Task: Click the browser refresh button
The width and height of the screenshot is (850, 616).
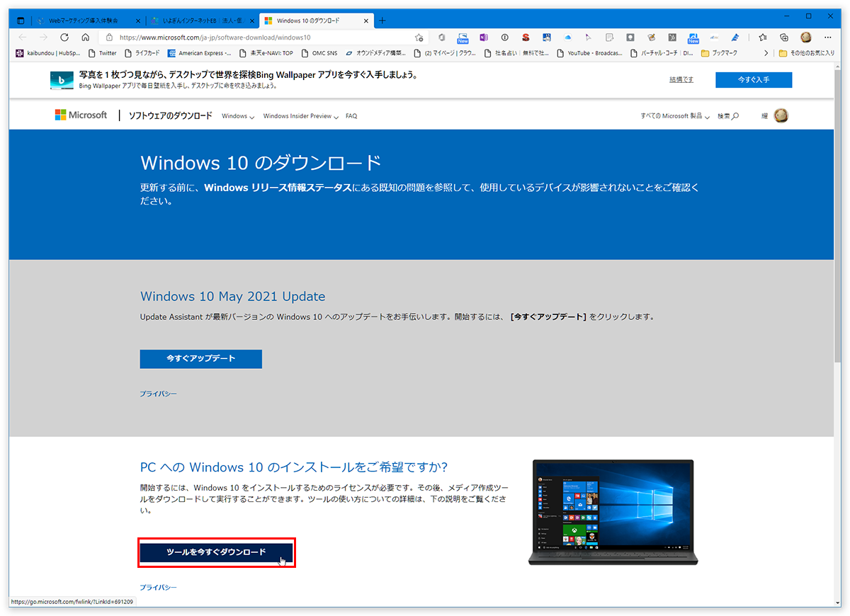Action: click(64, 38)
